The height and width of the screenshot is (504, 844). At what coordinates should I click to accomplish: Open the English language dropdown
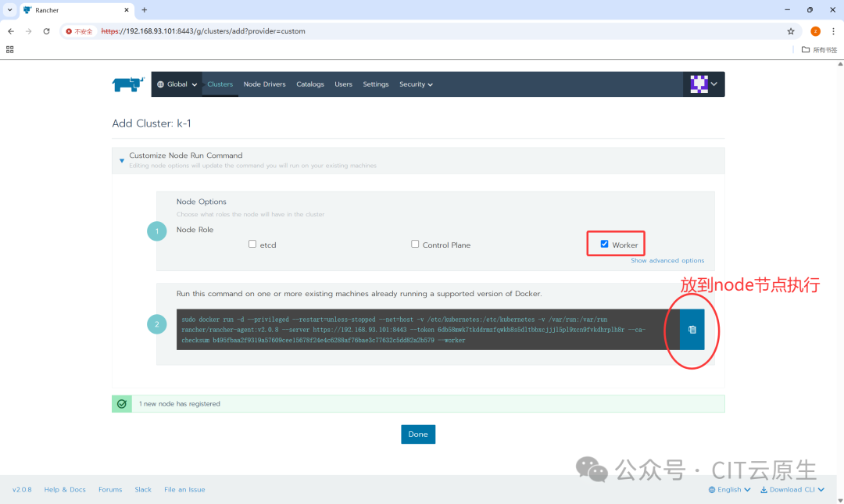click(x=729, y=489)
